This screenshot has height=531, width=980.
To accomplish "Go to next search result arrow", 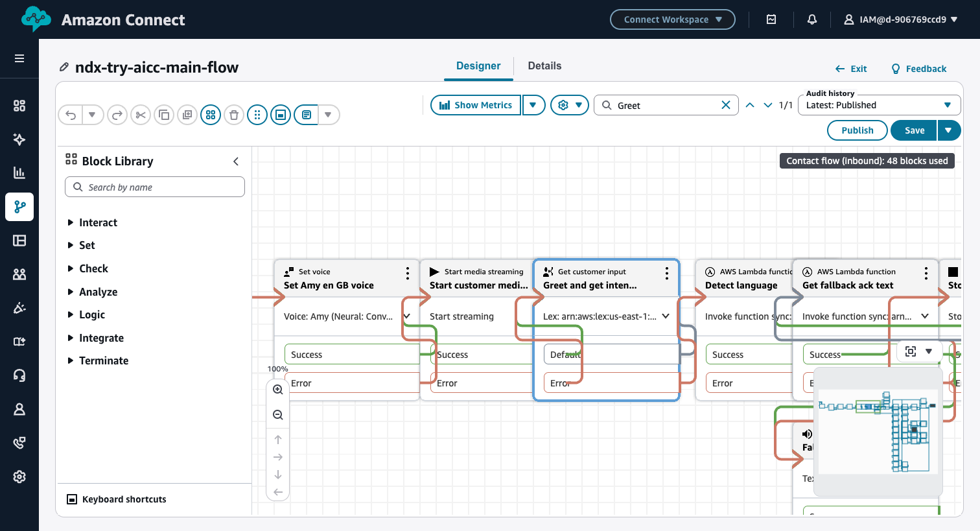I will (768, 105).
